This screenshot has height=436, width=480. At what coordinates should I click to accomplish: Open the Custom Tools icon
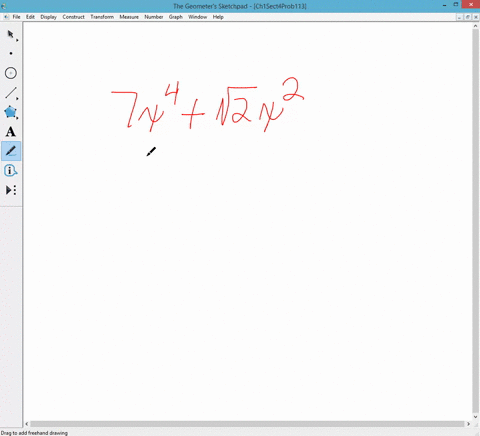pyautogui.click(x=11, y=190)
